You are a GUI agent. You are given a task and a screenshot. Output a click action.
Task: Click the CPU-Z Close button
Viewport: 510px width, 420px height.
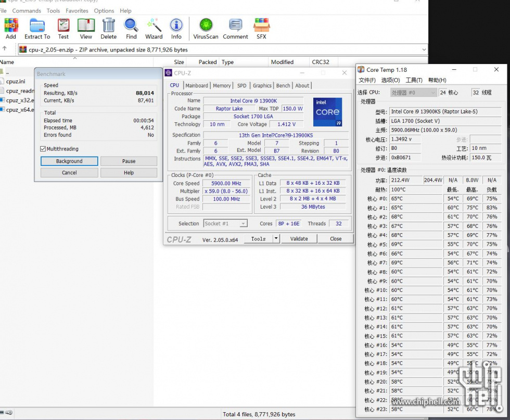pyautogui.click(x=336, y=238)
